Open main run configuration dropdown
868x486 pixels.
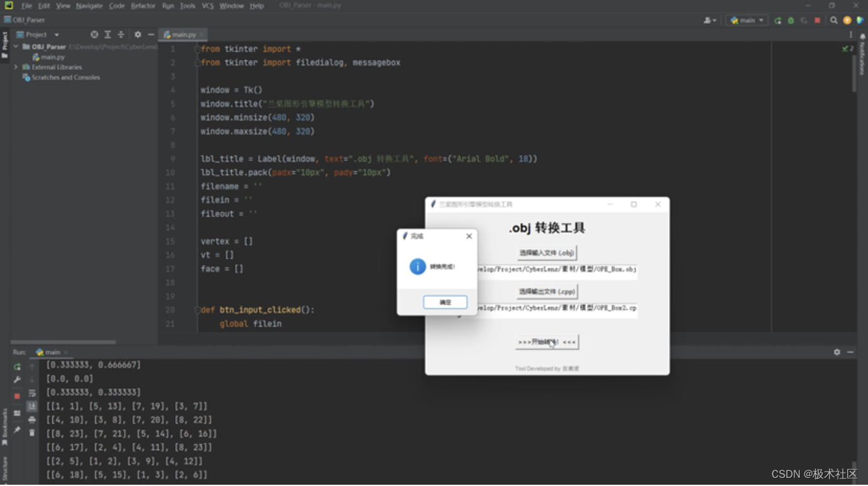(747, 20)
